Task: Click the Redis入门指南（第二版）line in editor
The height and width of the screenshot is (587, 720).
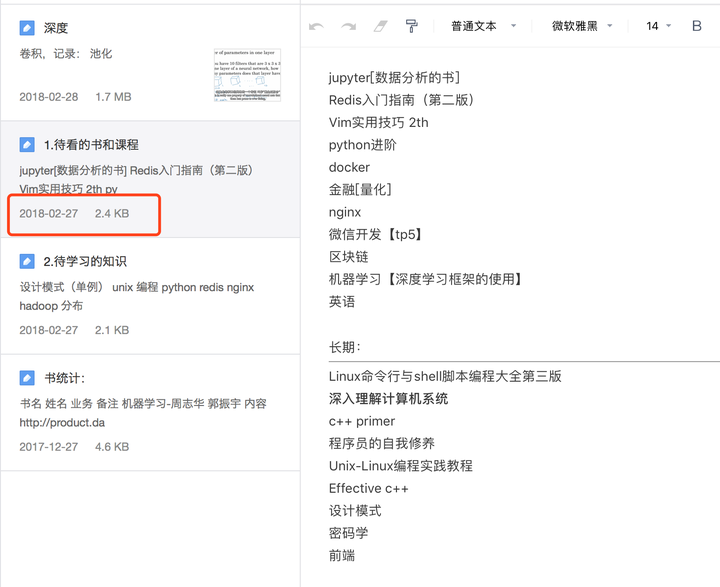Action: (x=401, y=100)
